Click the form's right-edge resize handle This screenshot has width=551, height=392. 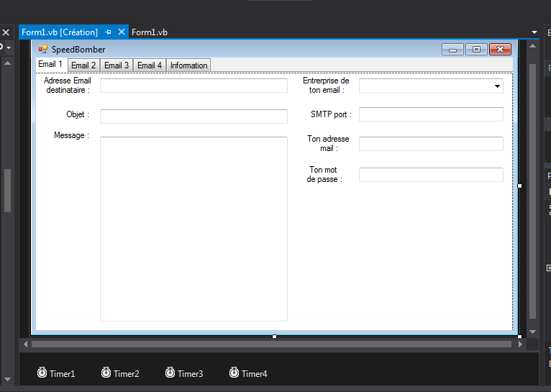point(520,186)
